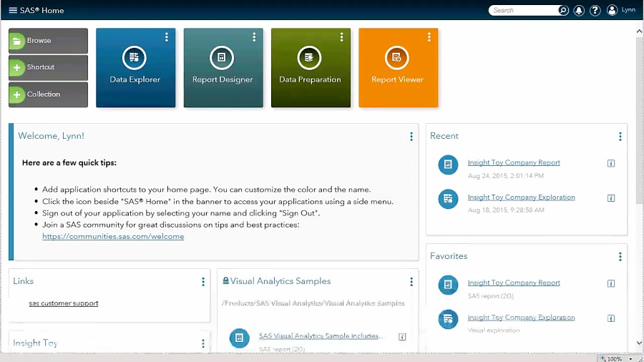Viewport: 644px width, 362px height.
Task: Show info for Favorites Insight Toy Company Report
Action: coord(611,283)
